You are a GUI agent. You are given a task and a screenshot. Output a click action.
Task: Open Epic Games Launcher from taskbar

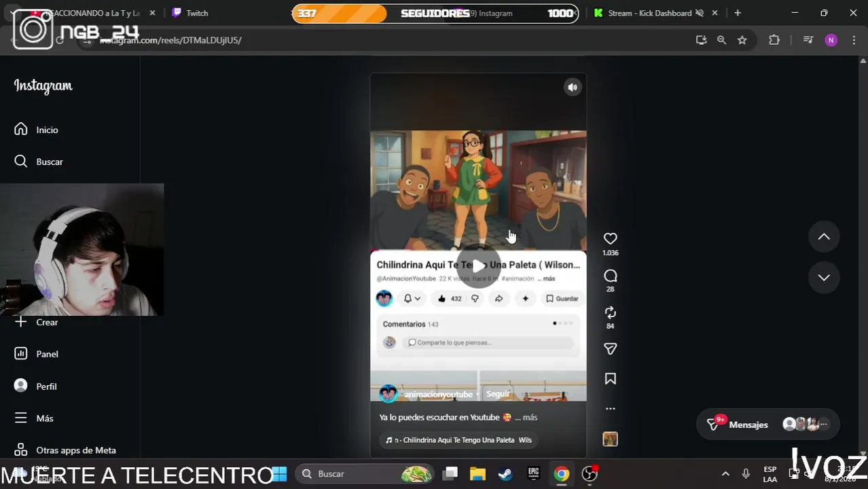coord(533,473)
